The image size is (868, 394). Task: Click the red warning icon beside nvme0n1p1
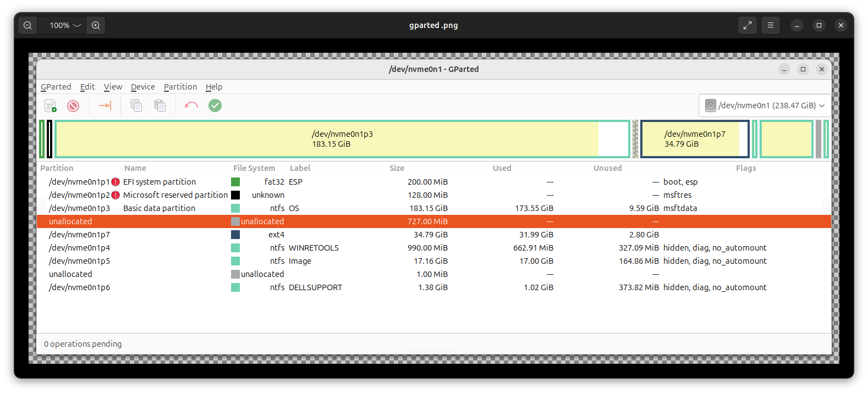coord(116,182)
